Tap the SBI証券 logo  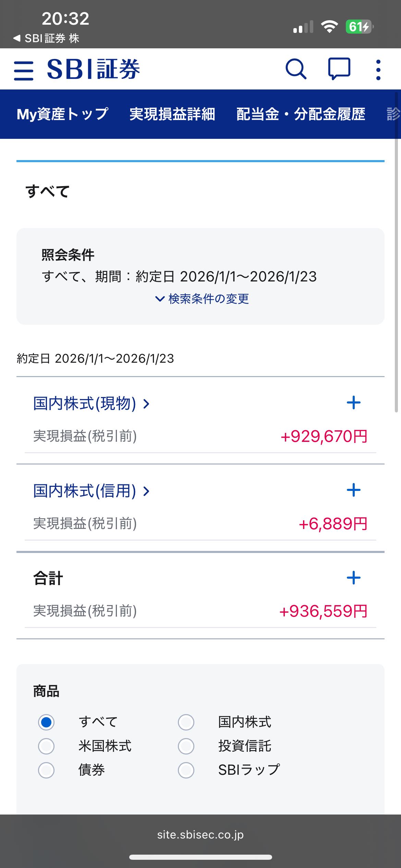coord(93,69)
